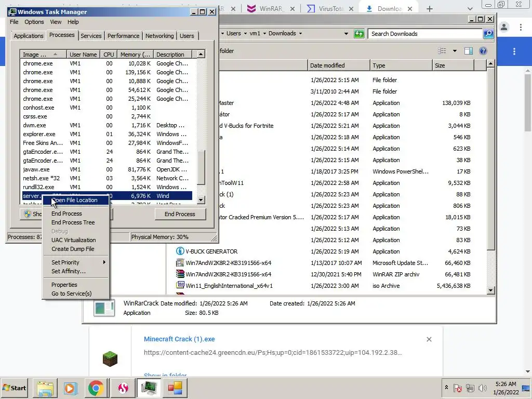Click the refresh button in Explorer address bar
The height and width of the screenshot is (399, 532).
[x=358, y=34]
